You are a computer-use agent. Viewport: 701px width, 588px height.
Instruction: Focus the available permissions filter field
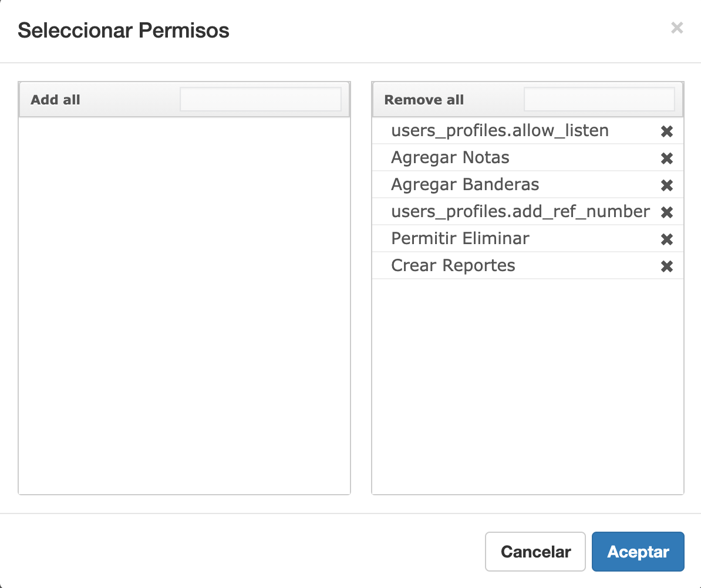(x=261, y=99)
